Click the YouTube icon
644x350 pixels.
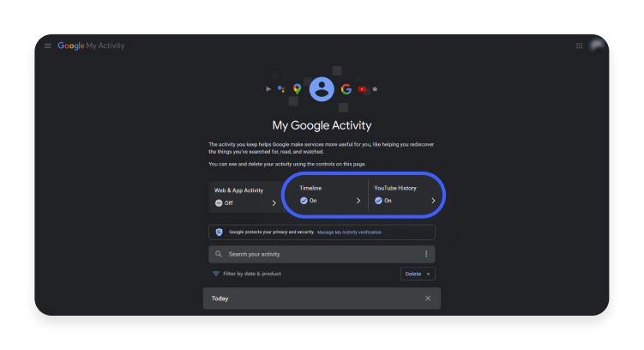[x=362, y=89]
